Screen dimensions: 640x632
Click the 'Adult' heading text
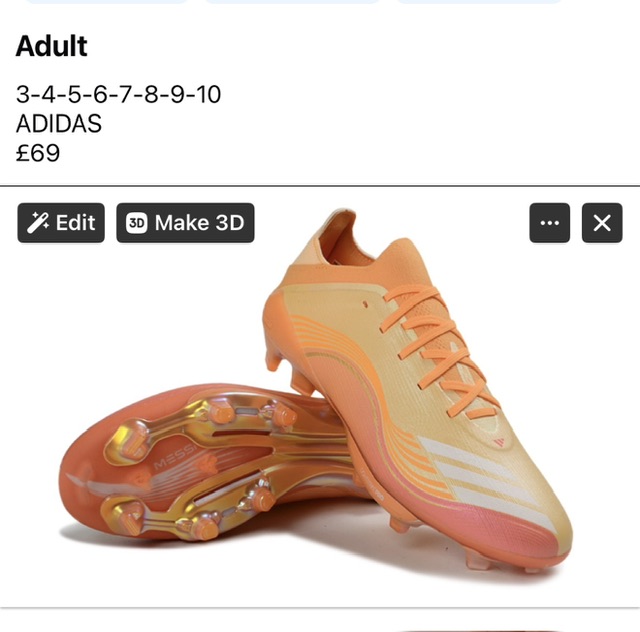[52, 46]
